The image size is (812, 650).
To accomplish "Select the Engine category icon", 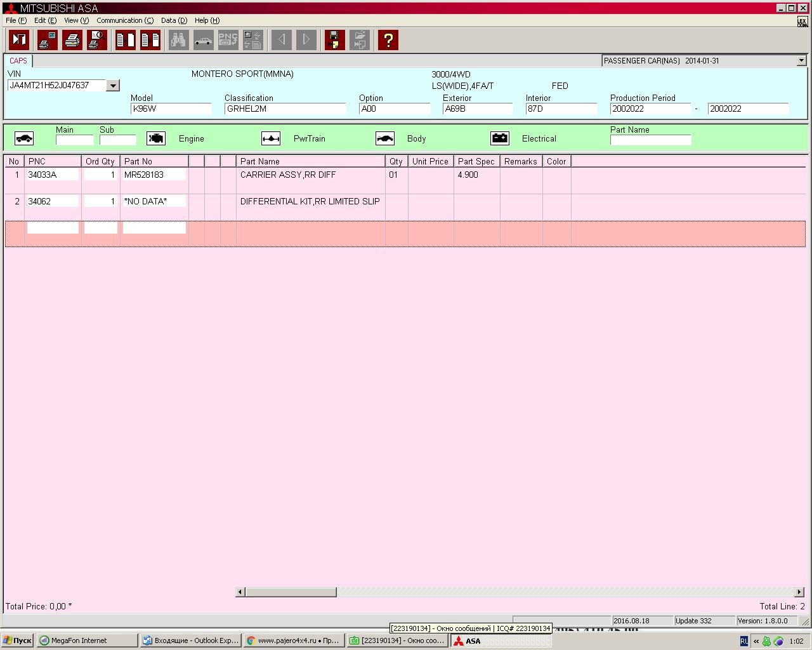I will 156,138.
